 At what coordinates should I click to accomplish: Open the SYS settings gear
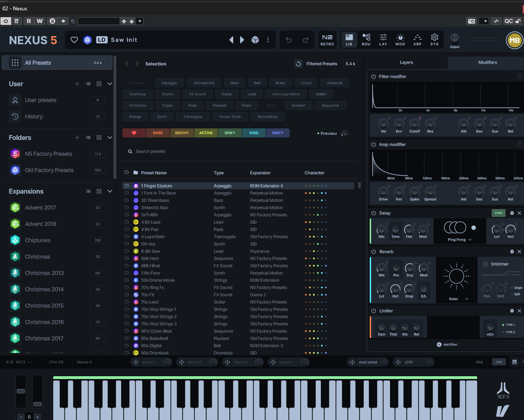tap(434, 40)
